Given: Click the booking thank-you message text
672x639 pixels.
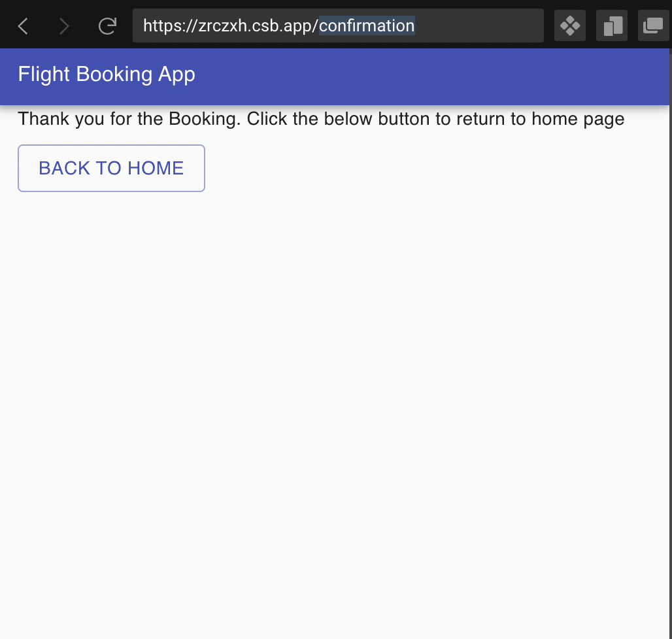Looking at the screenshot, I should [x=322, y=119].
